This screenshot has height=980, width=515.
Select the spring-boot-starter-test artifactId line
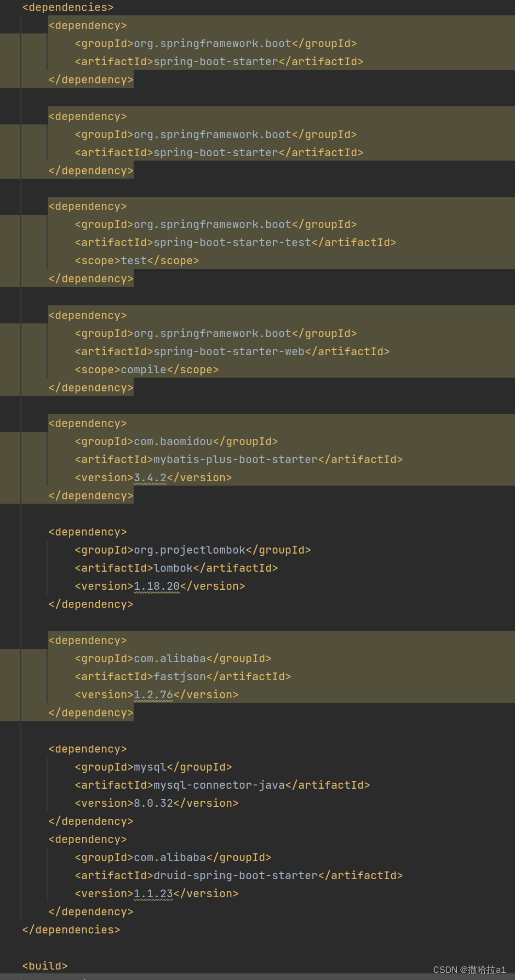click(236, 243)
